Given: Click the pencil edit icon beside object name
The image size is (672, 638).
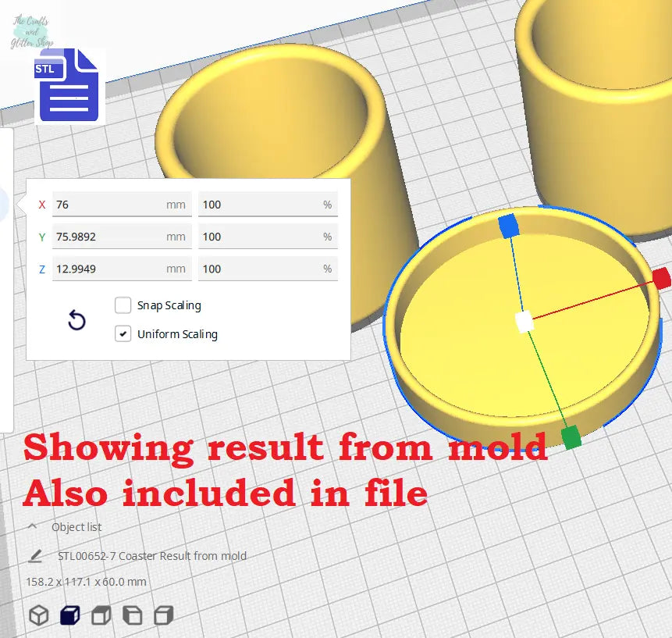Looking at the screenshot, I should point(35,556).
